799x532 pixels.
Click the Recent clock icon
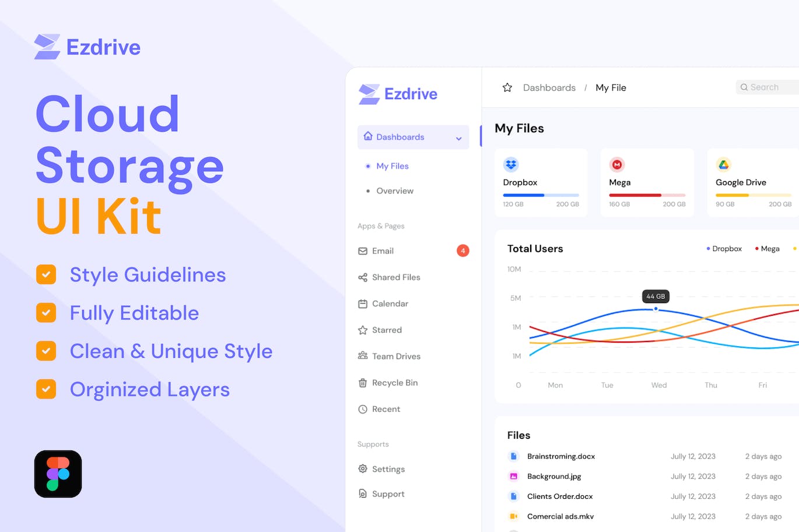363,409
